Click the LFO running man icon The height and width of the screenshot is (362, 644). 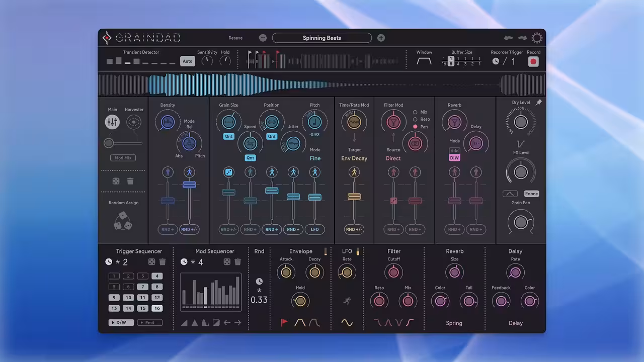click(347, 301)
